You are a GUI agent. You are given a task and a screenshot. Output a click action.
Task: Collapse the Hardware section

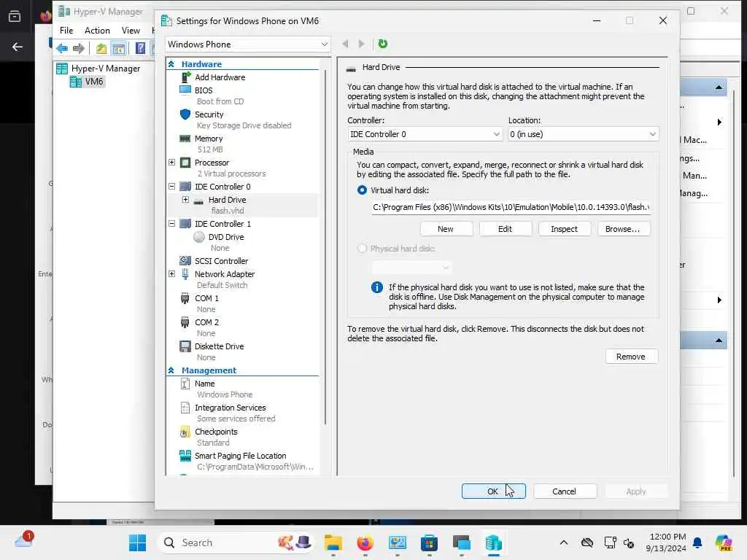click(171, 64)
